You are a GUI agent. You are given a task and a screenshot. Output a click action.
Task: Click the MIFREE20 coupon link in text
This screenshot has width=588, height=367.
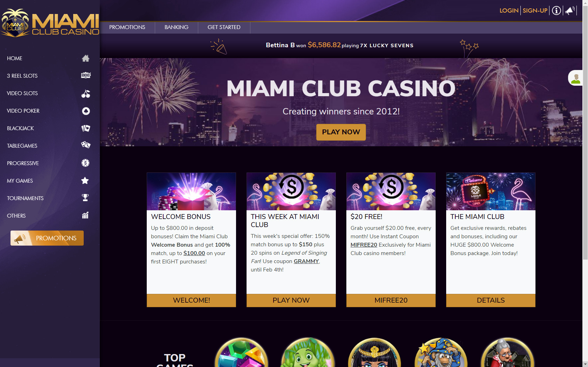[x=364, y=245]
